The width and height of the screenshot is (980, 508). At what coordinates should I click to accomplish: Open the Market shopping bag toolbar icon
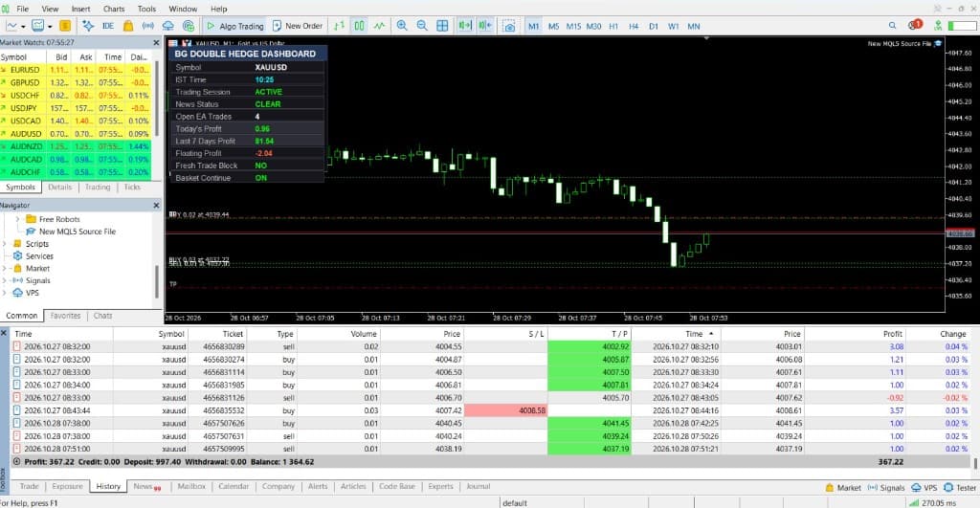pyautogui.click(x=128, y=26)
